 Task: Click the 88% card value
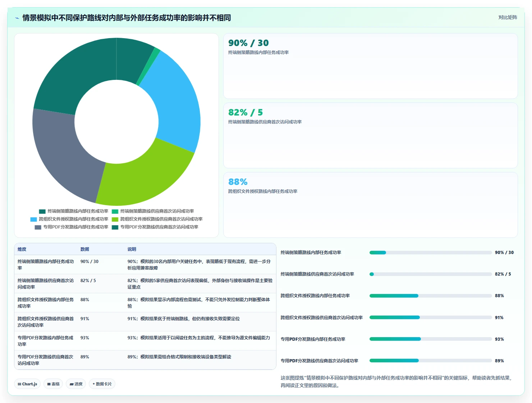tap(238, 182)
